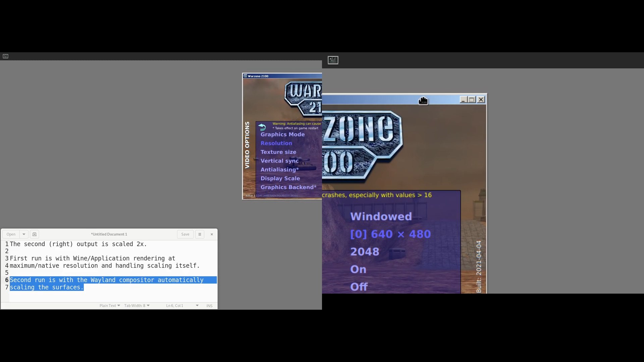Click the INS insert mode indicator

(209, 306)
